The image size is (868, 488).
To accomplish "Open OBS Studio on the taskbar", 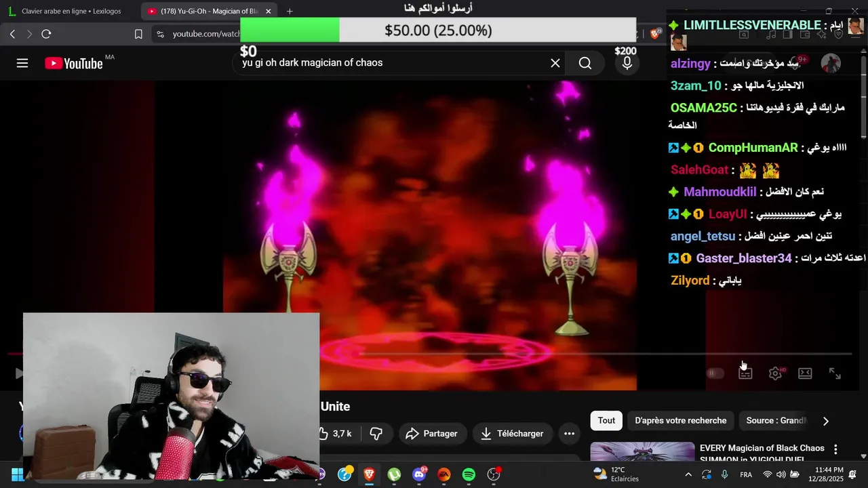I will (x=494, y=474).
